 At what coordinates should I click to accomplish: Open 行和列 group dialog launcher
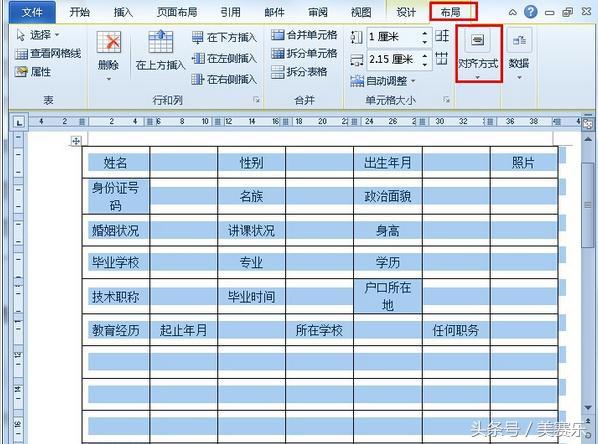coord(256,100)
